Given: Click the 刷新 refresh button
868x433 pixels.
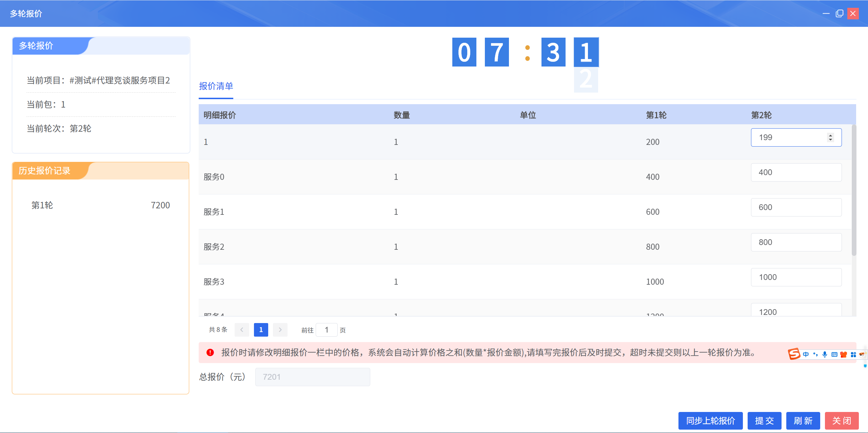Looking at the screenshot, I should click(803, 421).
